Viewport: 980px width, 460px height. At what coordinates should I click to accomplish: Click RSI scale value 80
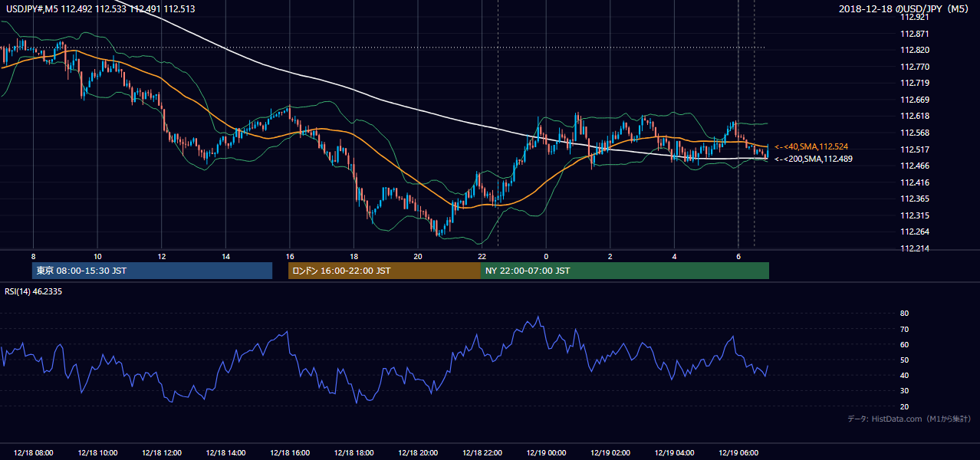tap(904, 314)
